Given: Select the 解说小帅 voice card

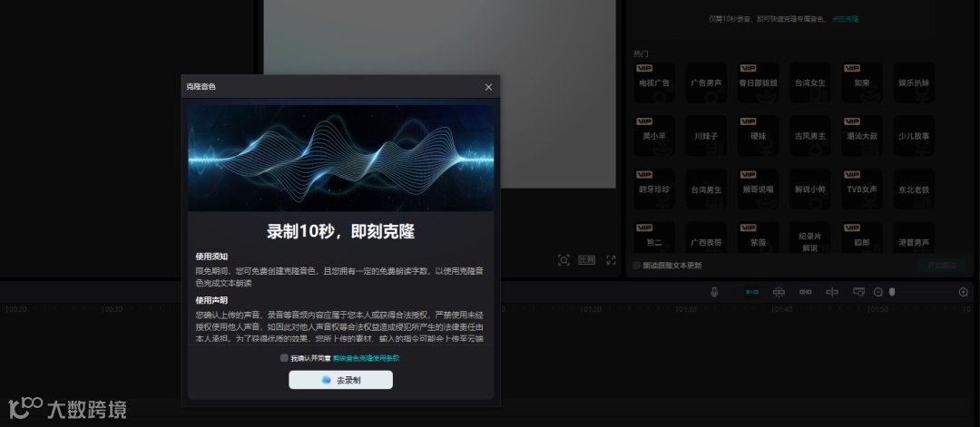Looking at the screenshot, I should coord(810,189).
